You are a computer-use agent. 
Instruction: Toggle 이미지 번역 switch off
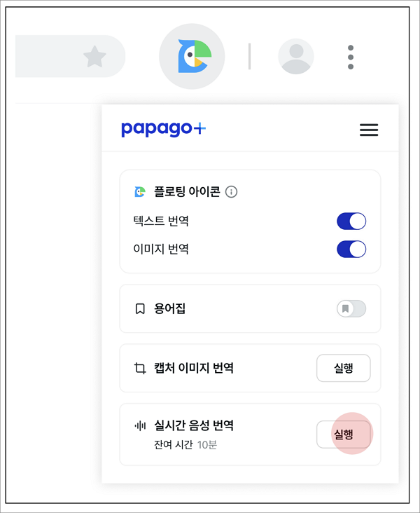351,249
